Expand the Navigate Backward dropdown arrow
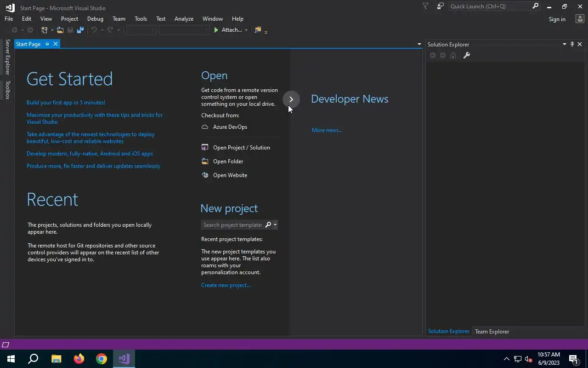The width and height of the screenshot is (588, 368). (x=22, y=30)
